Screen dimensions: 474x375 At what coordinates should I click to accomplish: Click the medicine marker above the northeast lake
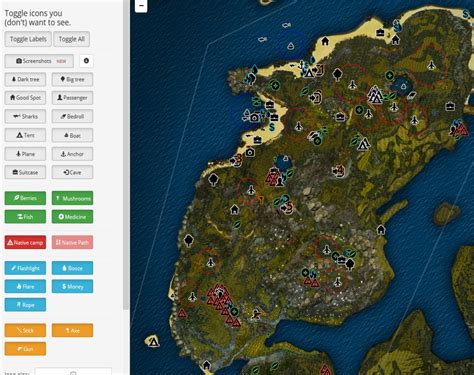click(389, 76)
